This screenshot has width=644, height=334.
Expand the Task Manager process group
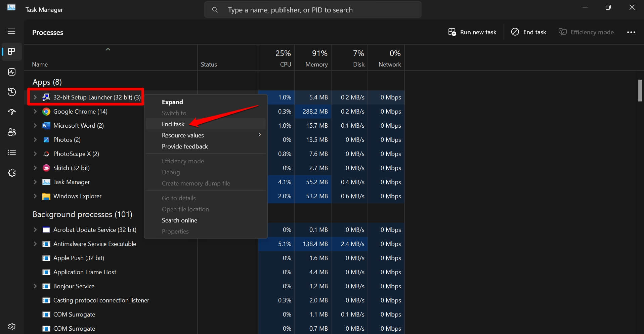click(35, 182)
